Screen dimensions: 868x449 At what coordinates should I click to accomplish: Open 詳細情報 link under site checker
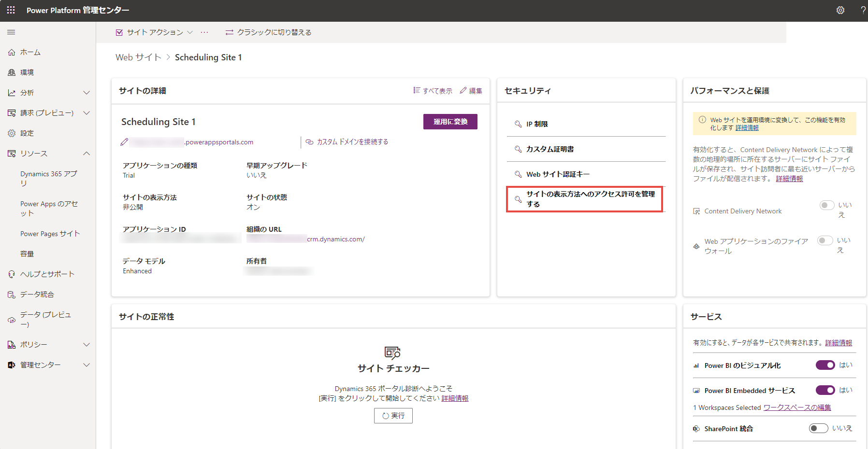[455, 398]
